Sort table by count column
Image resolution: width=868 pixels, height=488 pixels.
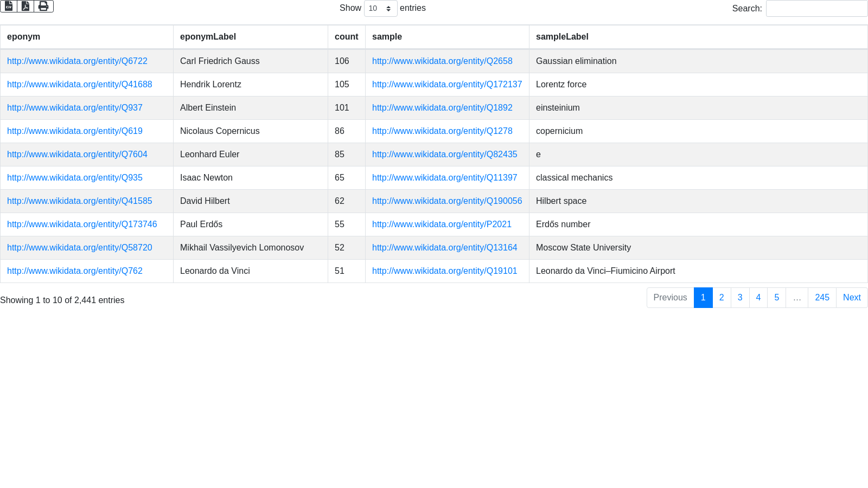pos(346,37)
